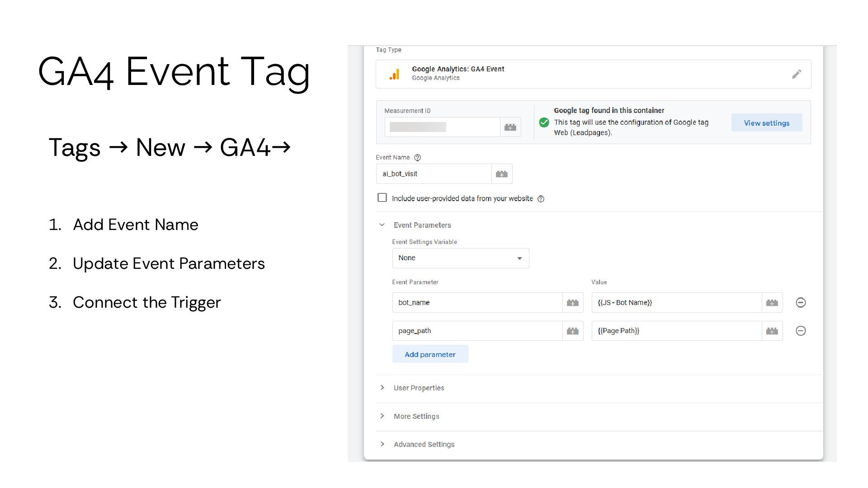Click help icon next to Event Name label

[417, 158]
